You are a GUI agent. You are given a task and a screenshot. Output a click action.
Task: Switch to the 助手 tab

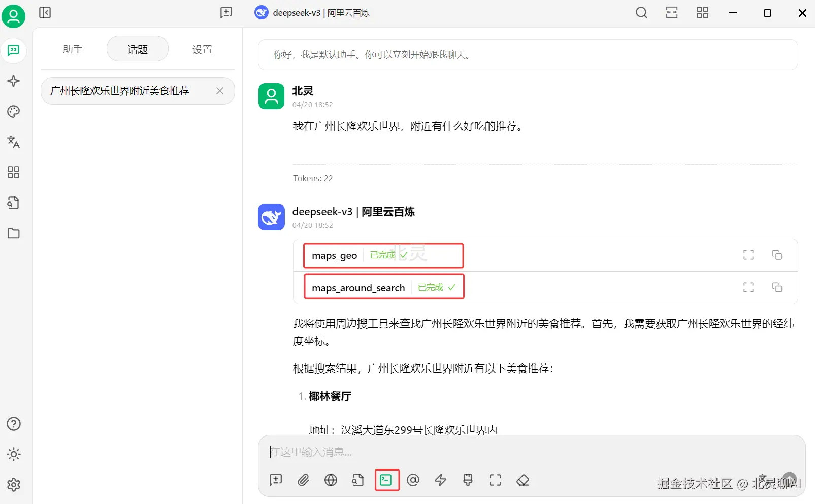coord(73,49)
